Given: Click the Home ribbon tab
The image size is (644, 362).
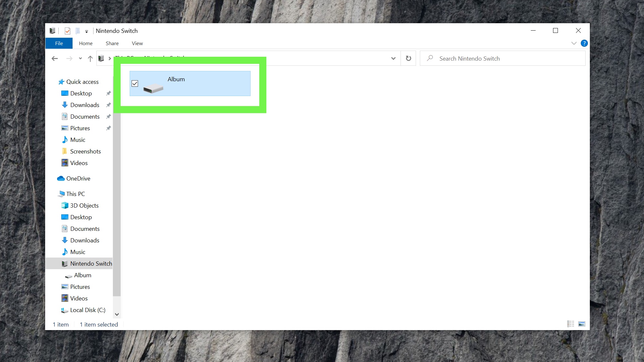Looking at the screenshot, I should [86, 43].
